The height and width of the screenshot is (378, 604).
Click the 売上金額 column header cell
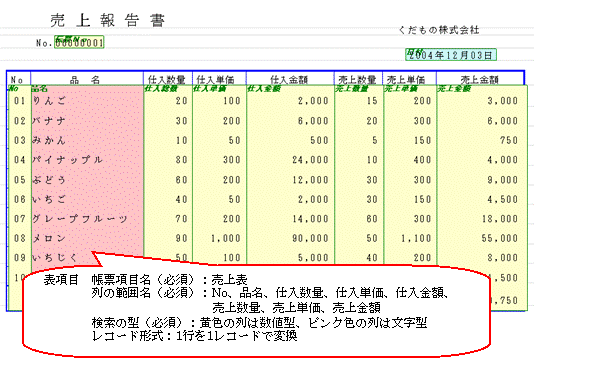480,79
